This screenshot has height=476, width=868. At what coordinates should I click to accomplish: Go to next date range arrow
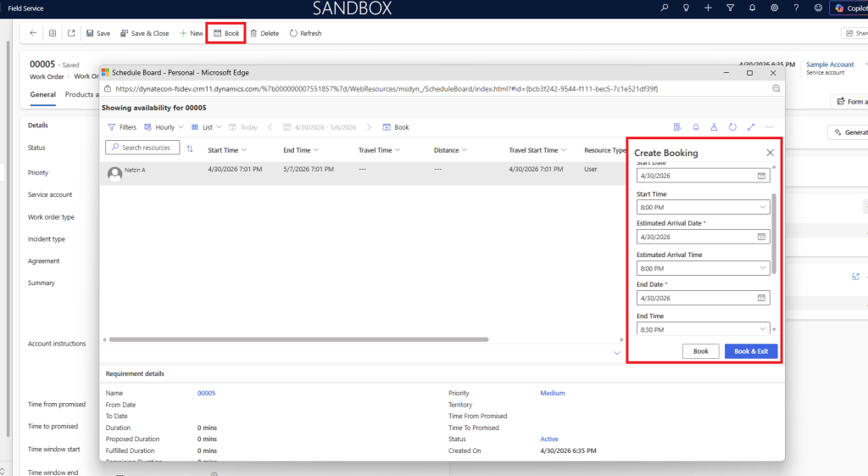(369, 127)
